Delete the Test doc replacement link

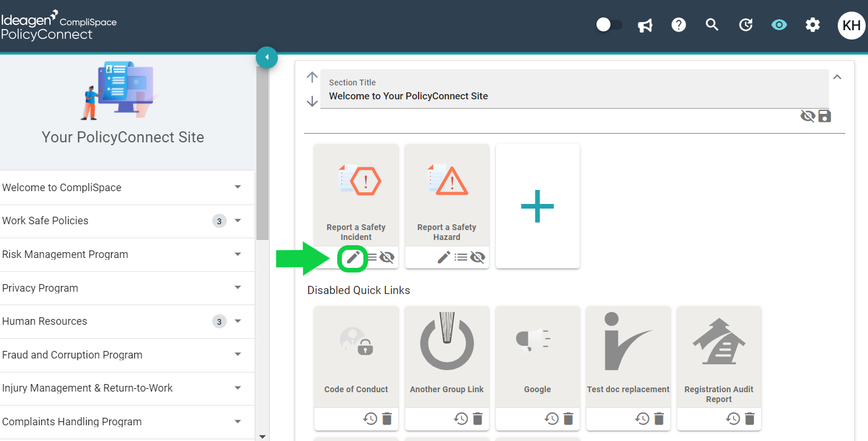[x=659, y=418]
